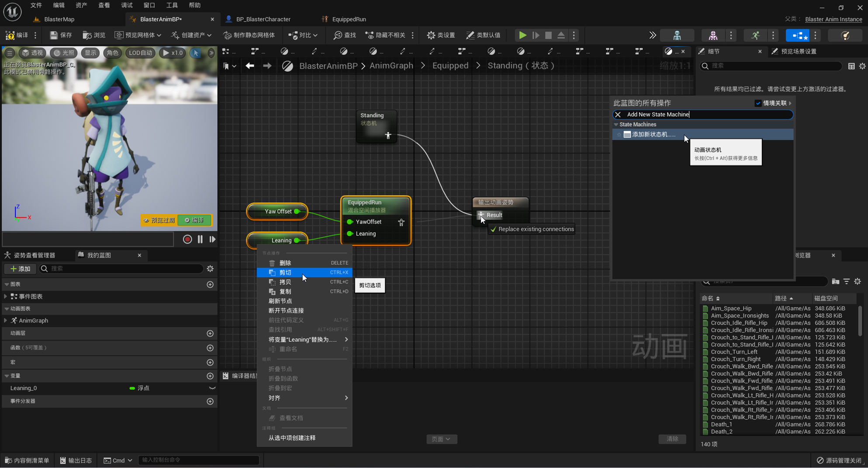Click the 内容侧滑菜单 content drawer button
The image size is (868, 468).
(27, 460)
